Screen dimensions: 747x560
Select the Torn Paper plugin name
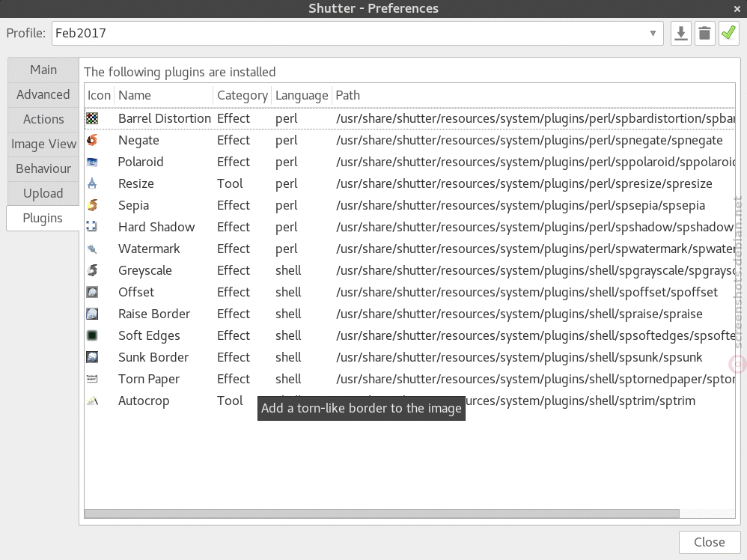149,379
